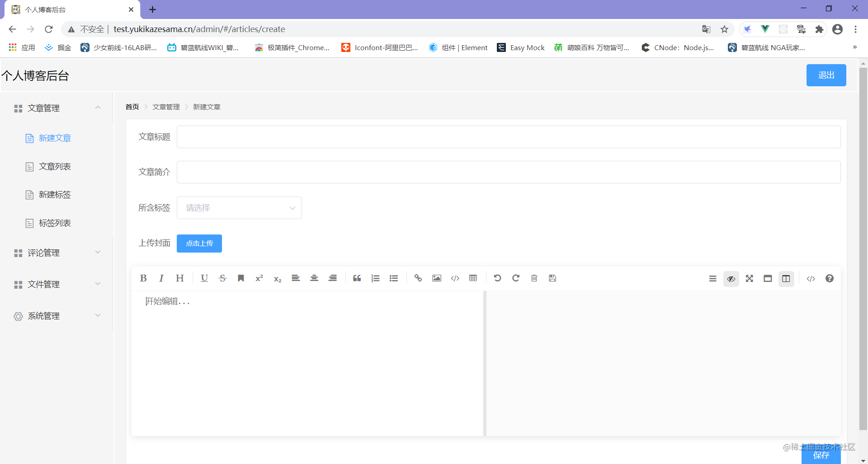868x464 pixels.
Task: Go to 首页 via the breadcrumb
Action: click(132, 107)
